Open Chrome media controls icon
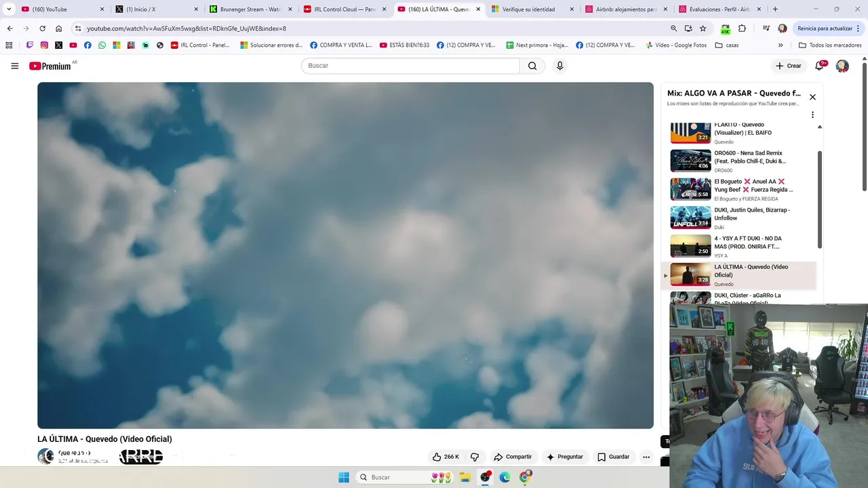This screenshot has width=868, height=488. click(766, 28)
